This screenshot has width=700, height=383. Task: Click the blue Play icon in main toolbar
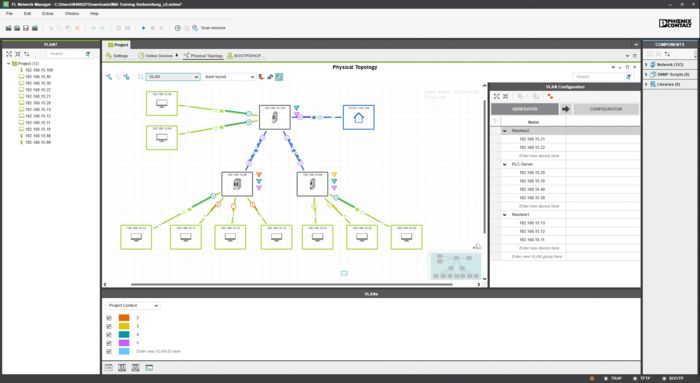[x=143, y=28]
